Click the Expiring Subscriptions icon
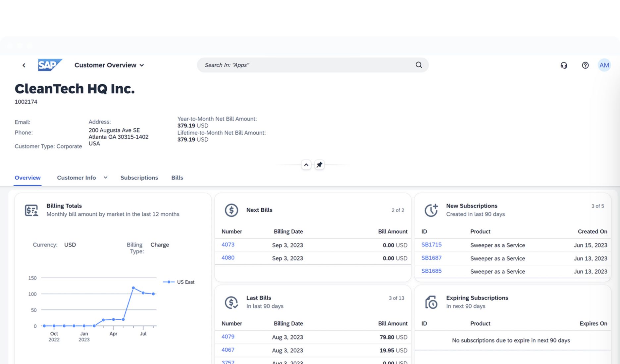Viewport: 620px width, 364px height. pos(431,302)
